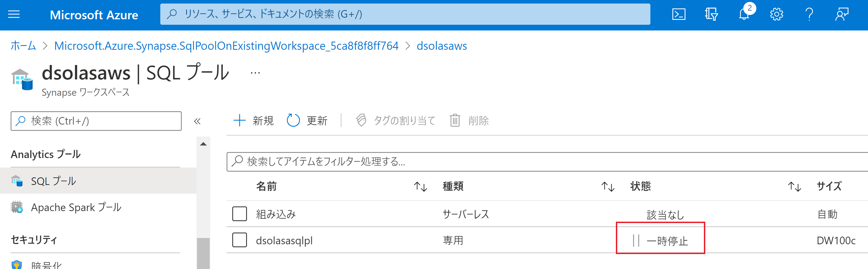Check the 組み込み pool checkbox
The image size is (868, 269).
(x=239, y=214)
